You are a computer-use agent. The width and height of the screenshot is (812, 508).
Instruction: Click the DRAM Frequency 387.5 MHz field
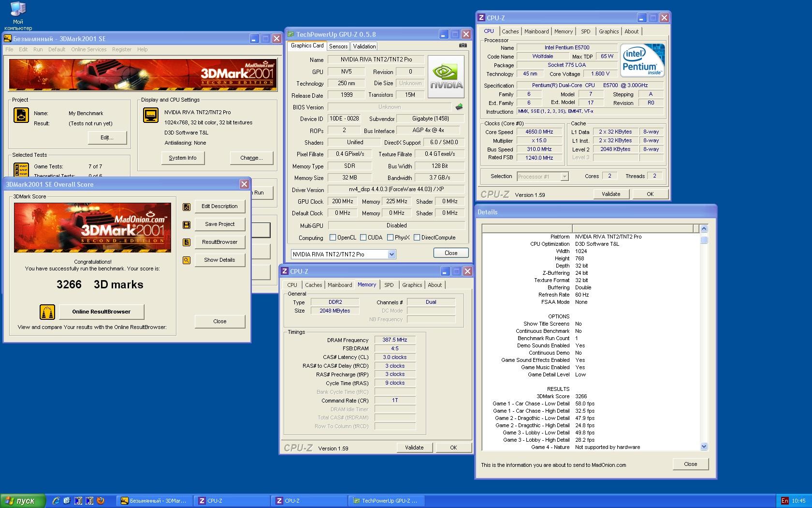tap(395, 340)
